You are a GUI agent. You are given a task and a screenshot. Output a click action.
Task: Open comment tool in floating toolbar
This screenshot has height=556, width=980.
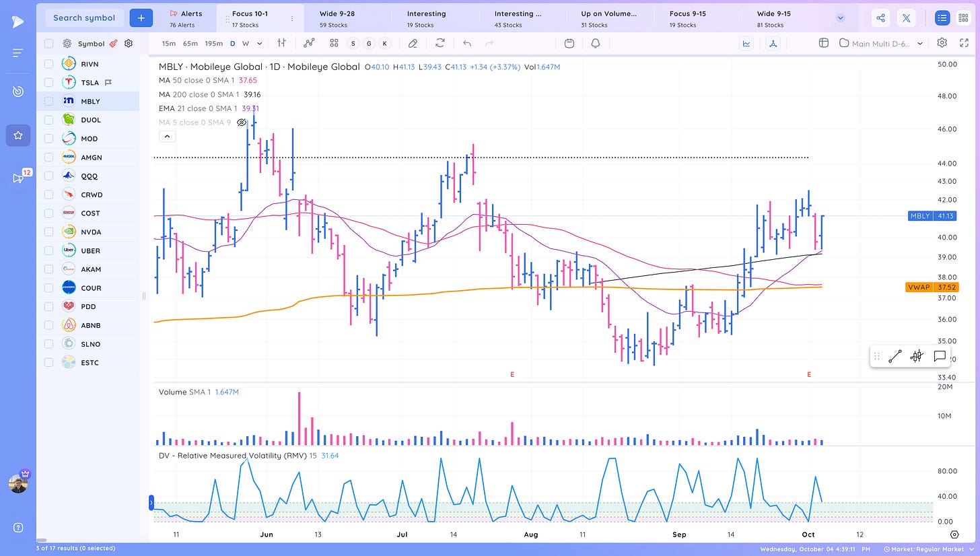pos(940,357)
